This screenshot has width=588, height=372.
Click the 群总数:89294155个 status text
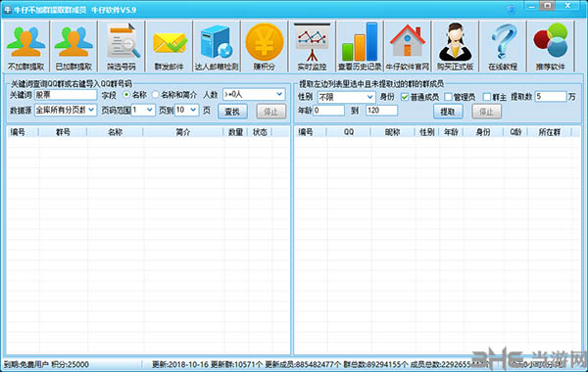[375, 364]
